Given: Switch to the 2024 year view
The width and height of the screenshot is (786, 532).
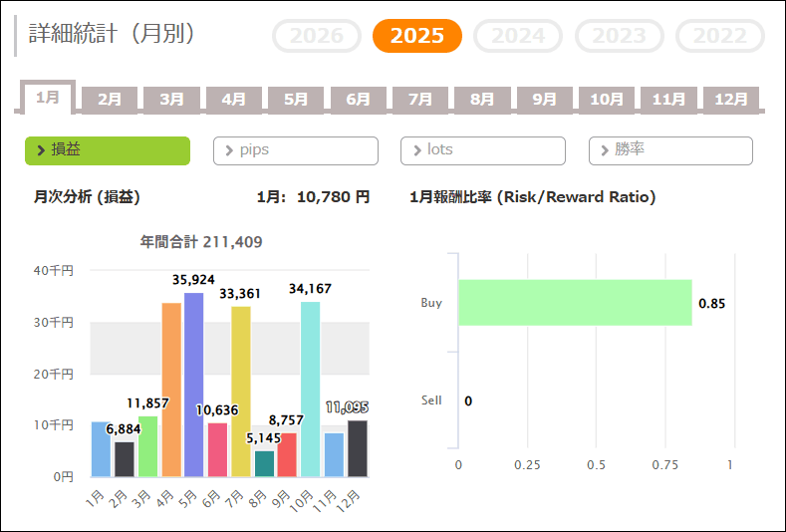Looking at the screenshot, I should tap(518, 36).
